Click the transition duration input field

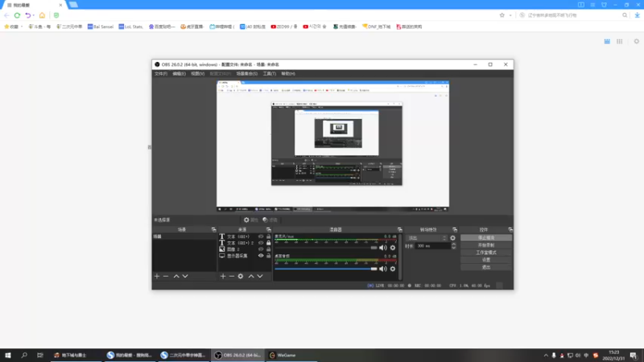433,246
